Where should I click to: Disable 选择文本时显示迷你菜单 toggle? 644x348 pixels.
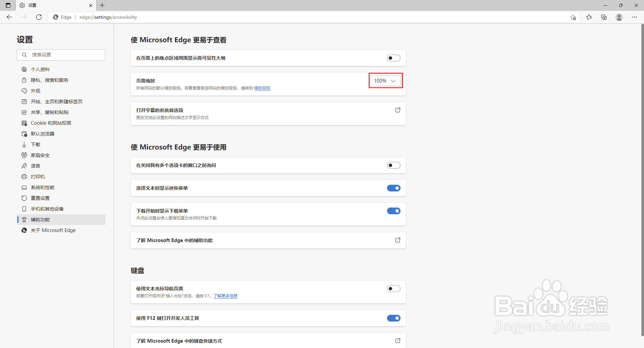click(x=394, y=188)
